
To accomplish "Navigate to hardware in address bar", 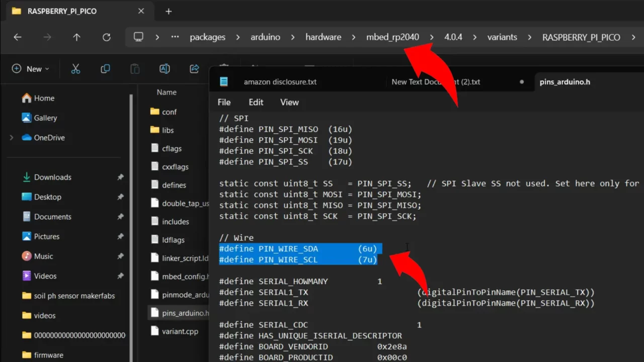I will point(323,37).
